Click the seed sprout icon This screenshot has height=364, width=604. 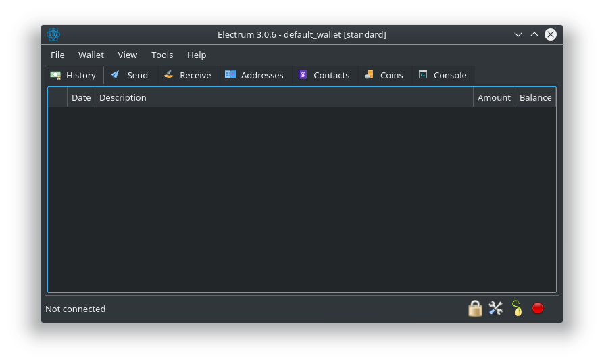click(517, 309)
